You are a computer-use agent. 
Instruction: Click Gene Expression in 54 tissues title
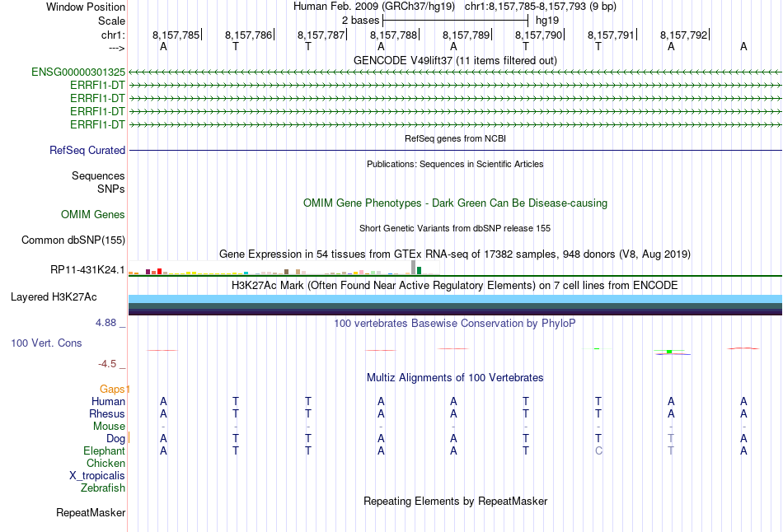[455, 254]
